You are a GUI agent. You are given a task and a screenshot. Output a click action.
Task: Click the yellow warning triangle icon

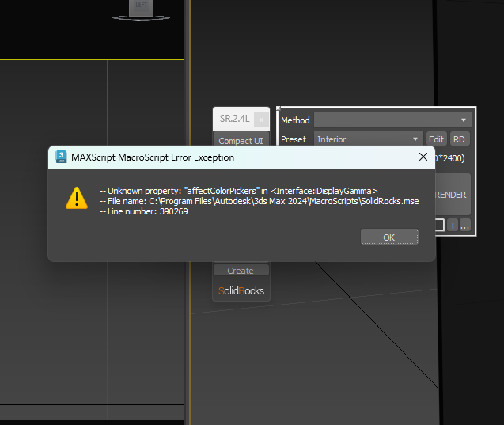(77, 198)
